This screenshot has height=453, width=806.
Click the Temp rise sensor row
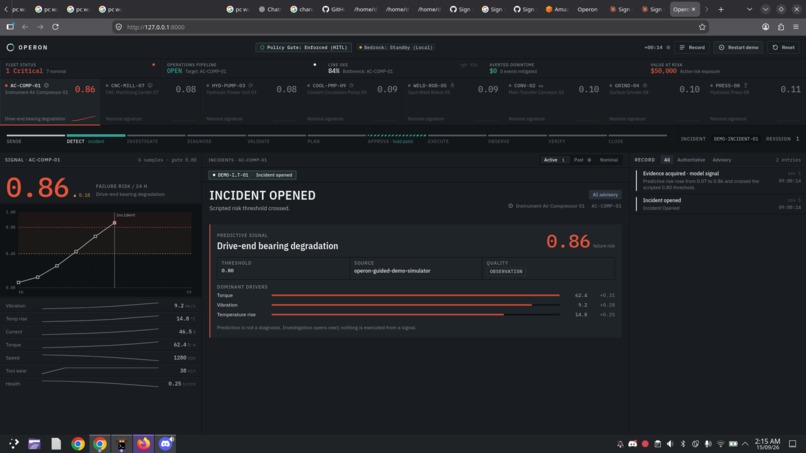tap(100, 319)
